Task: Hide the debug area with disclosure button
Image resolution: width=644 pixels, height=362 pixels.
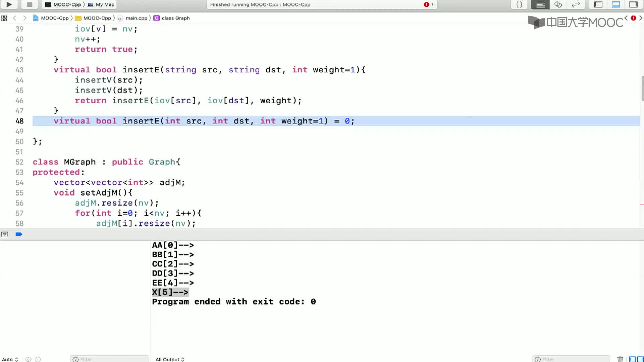Action: pyautogui.click(x=5, y=234)
